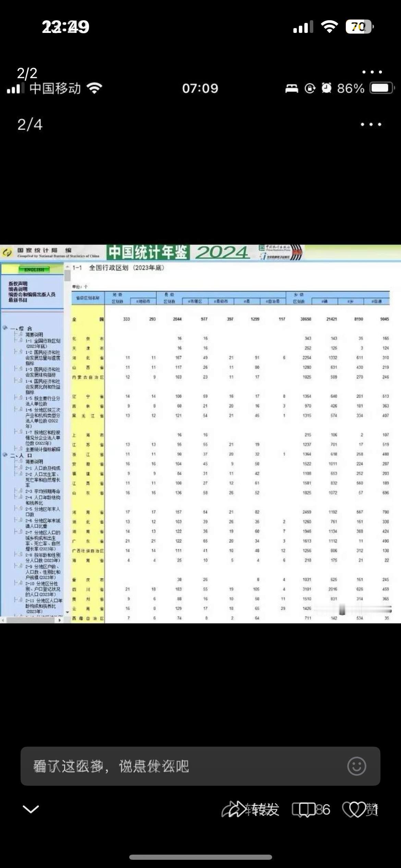Click 21421 in the 全国 row
The height and width of the screenshot is (868, 401).
tap(331, 319)
